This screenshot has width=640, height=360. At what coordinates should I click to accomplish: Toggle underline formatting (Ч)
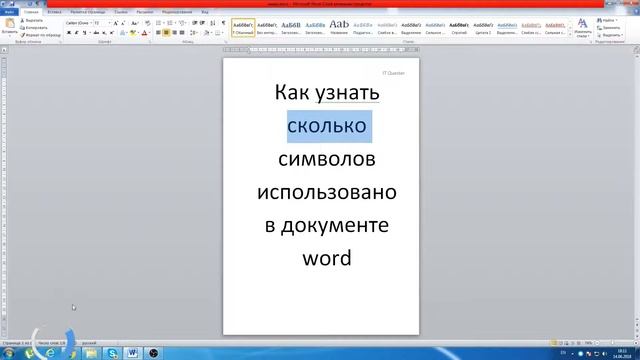point(84,33)
